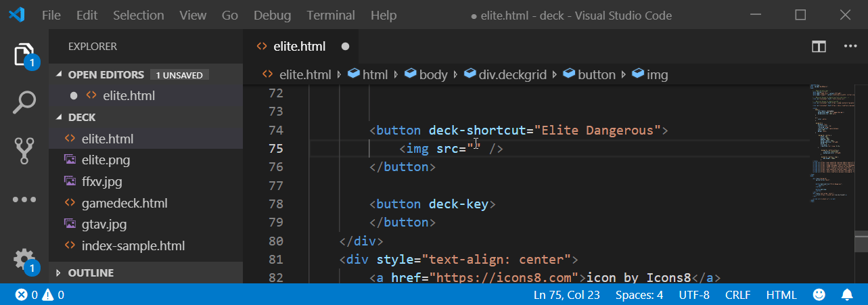The image size is (868, 305).
Task: Collapse the DECK folder section
Action: pos(82,117)
